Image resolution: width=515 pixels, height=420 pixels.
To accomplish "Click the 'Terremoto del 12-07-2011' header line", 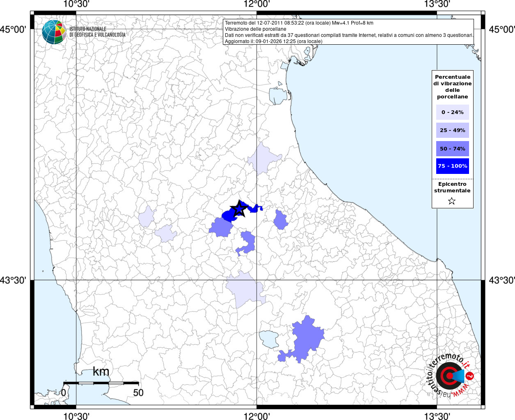I will click(x=299, y=23).
